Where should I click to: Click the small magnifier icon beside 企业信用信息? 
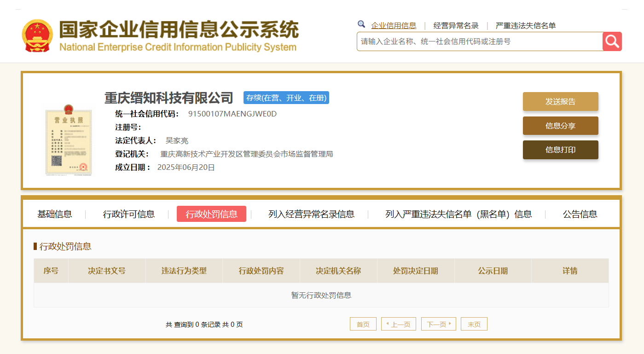[x=361, y=24]
